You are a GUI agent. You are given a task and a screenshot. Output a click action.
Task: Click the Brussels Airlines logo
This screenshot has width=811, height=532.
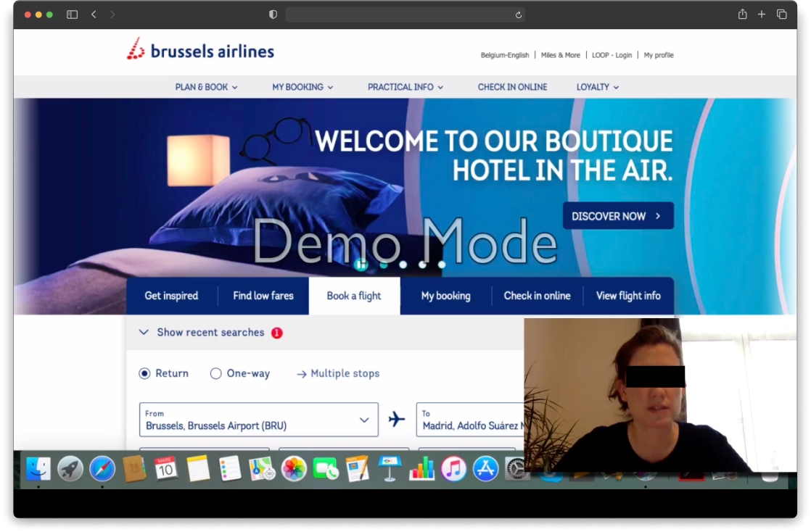coord(200,48)
